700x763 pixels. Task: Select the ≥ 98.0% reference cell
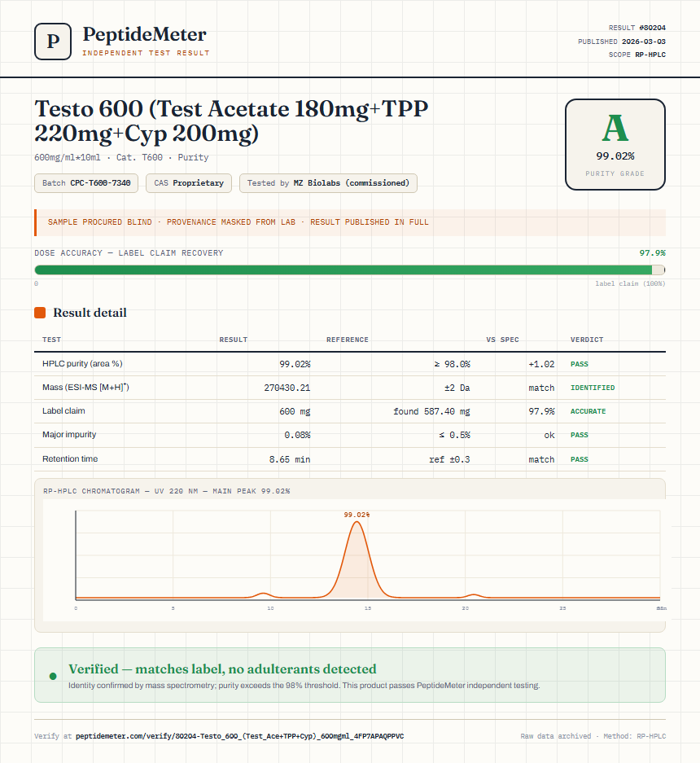click(x=453, y=364)
